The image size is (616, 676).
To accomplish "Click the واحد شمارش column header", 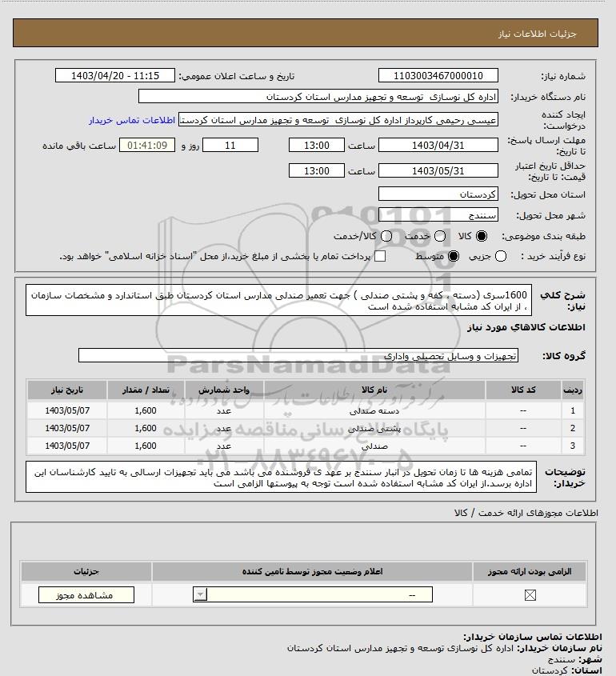I will 224,390.
